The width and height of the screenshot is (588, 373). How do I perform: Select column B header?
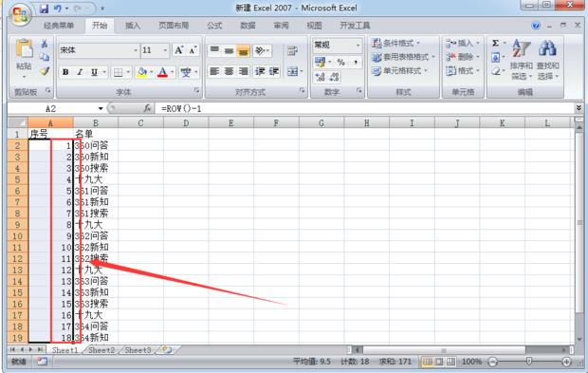coord(96,122)
